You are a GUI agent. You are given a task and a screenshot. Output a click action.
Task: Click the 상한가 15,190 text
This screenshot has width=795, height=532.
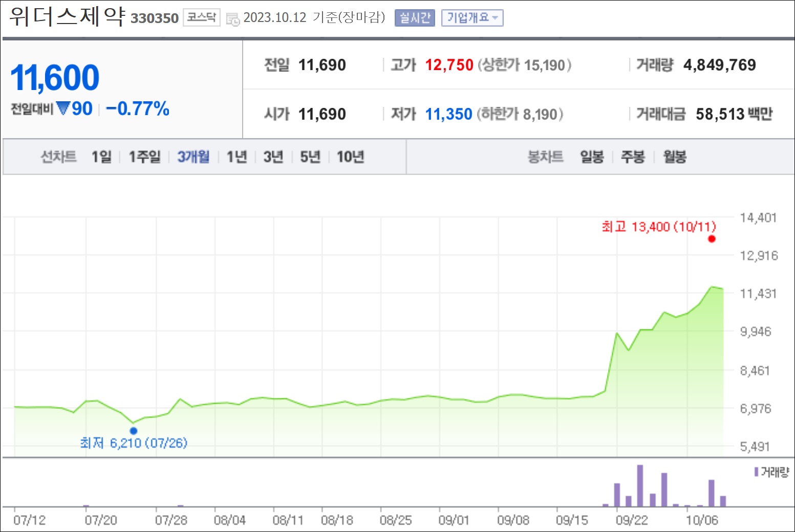pos(524,65)
